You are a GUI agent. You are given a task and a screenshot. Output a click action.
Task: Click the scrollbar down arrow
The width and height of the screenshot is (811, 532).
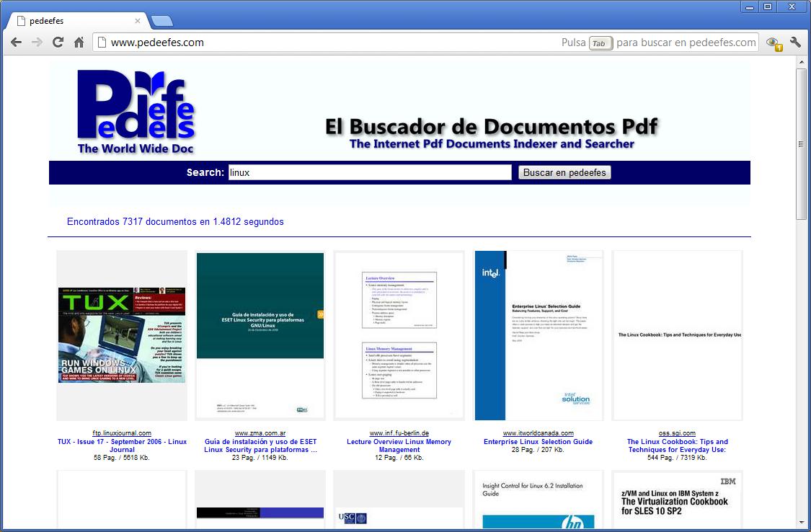(801, 521)
